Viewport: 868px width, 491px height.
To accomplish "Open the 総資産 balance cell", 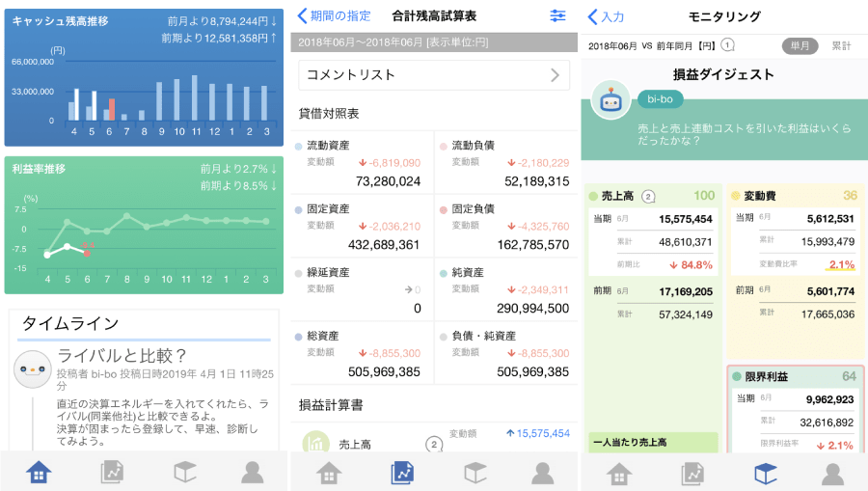I will pyautogui.click(x=362, y=354).
